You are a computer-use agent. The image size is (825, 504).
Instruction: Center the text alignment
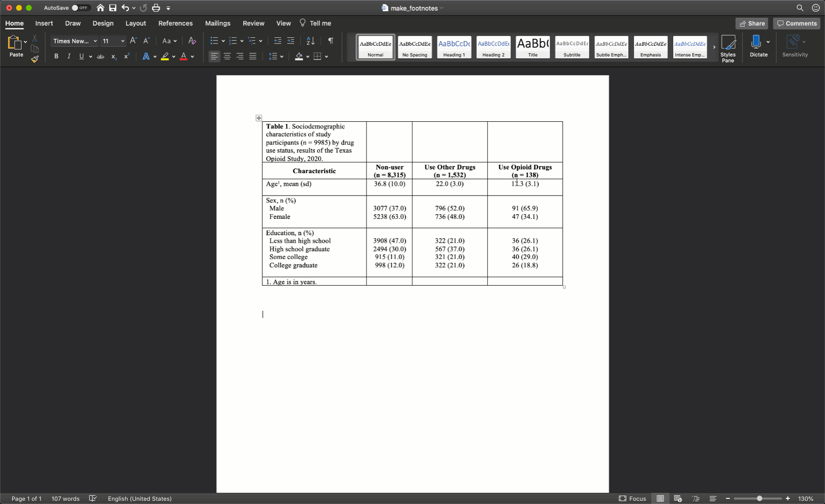(227, 56)
